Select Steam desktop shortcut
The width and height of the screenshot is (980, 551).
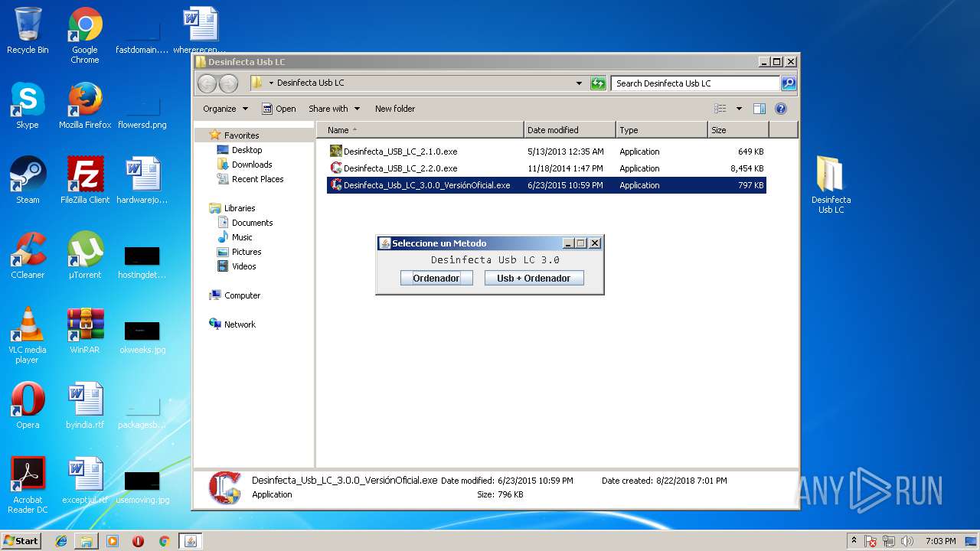point(28,181)
